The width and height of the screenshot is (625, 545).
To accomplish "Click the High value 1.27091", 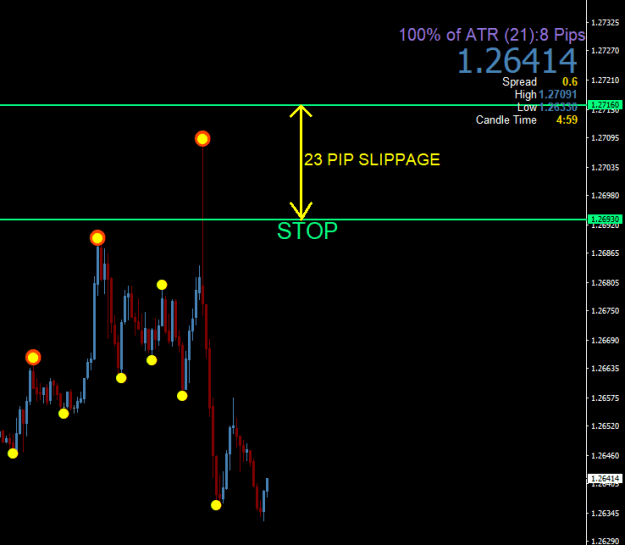I will [558, 94].
